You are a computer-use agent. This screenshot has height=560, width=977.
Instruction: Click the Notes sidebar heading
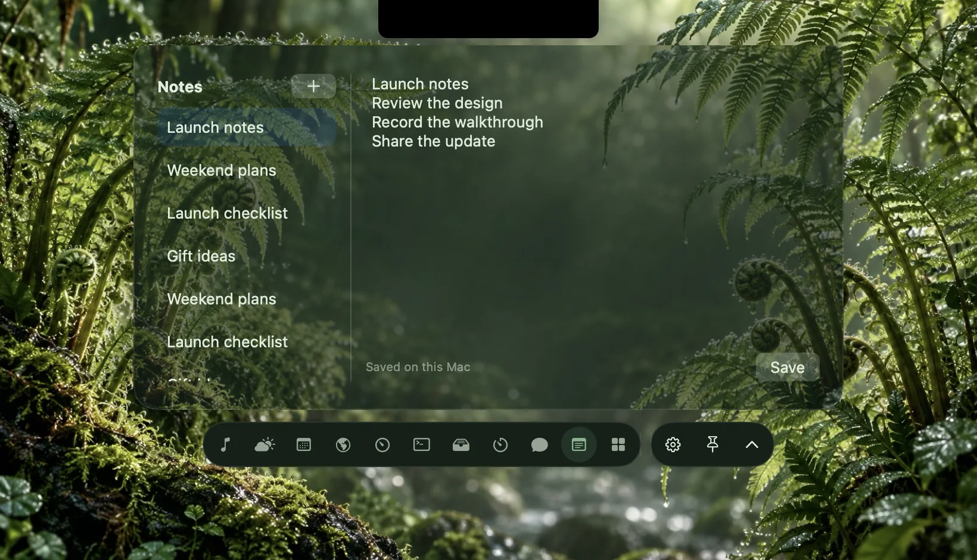click(180, 87)
